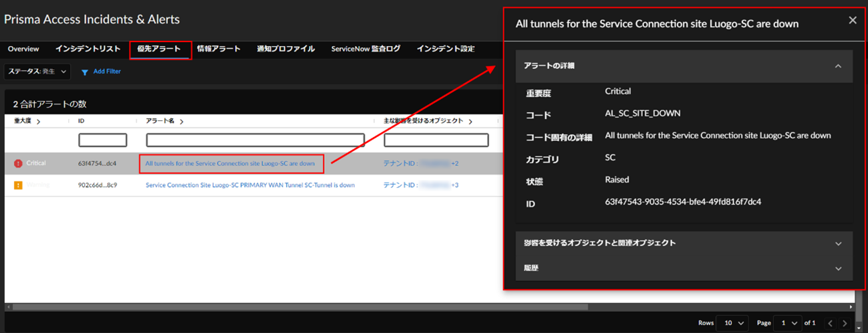
Task: Click the カテゴリ value SC
Action: 610,157
